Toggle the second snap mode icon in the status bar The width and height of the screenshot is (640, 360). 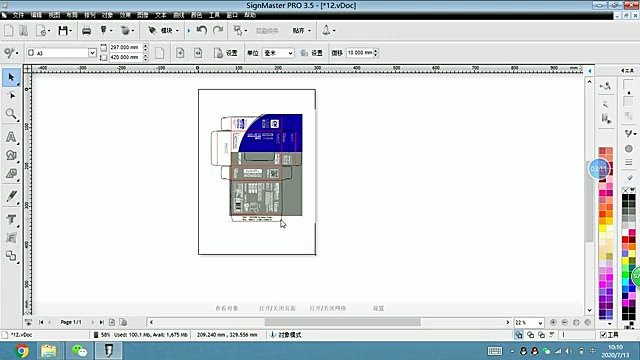[x=530, y=335]
